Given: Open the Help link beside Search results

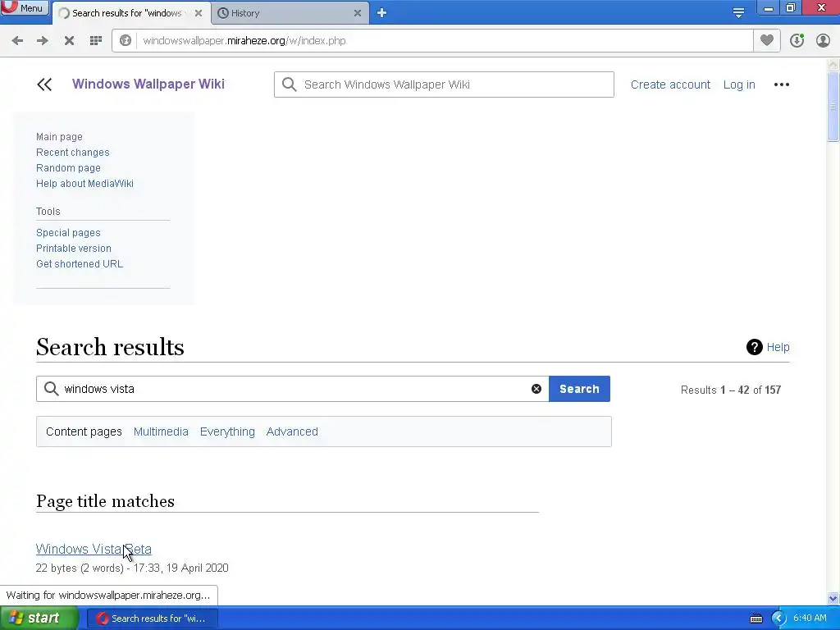Looking at the screenshot, I should (778, 347).
